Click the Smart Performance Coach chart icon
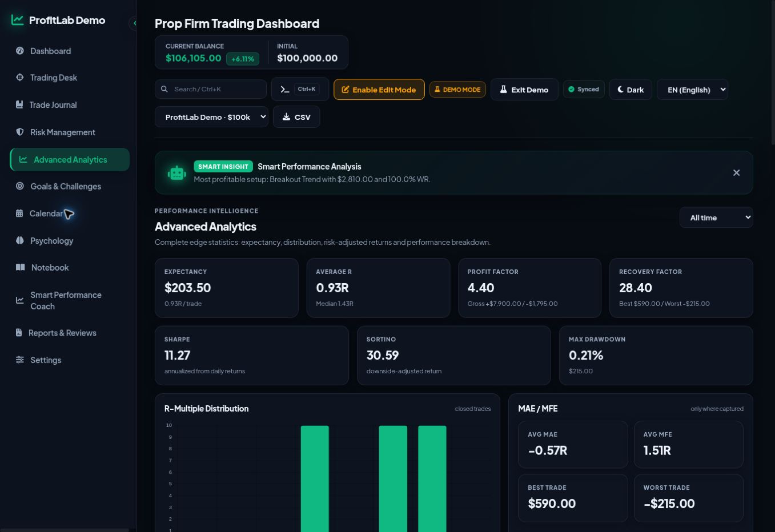 (20, 300)
